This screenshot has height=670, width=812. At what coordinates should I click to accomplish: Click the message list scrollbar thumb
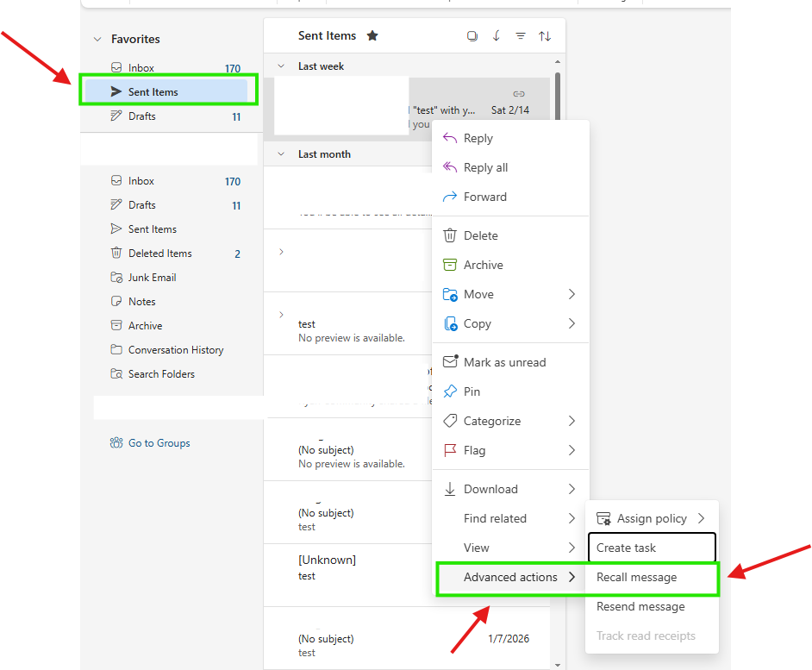(558, 97)
